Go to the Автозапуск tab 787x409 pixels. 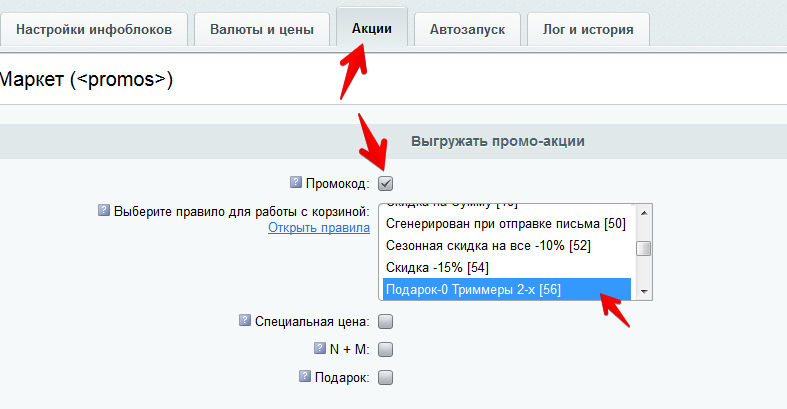467,30
